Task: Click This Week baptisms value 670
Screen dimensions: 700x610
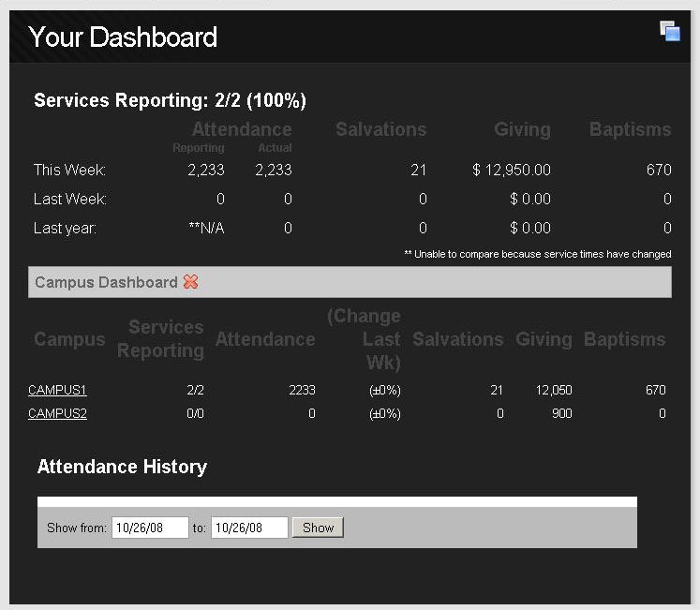Action: point(659,170)
